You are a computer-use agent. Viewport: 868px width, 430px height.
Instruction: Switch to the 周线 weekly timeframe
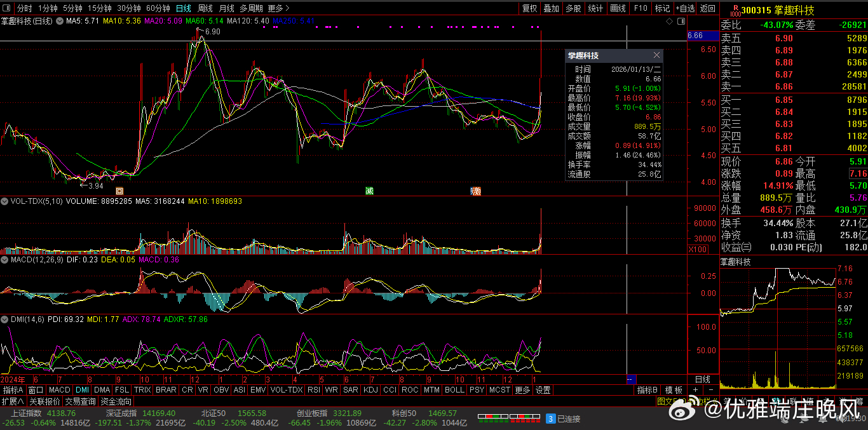coord(205,8)
